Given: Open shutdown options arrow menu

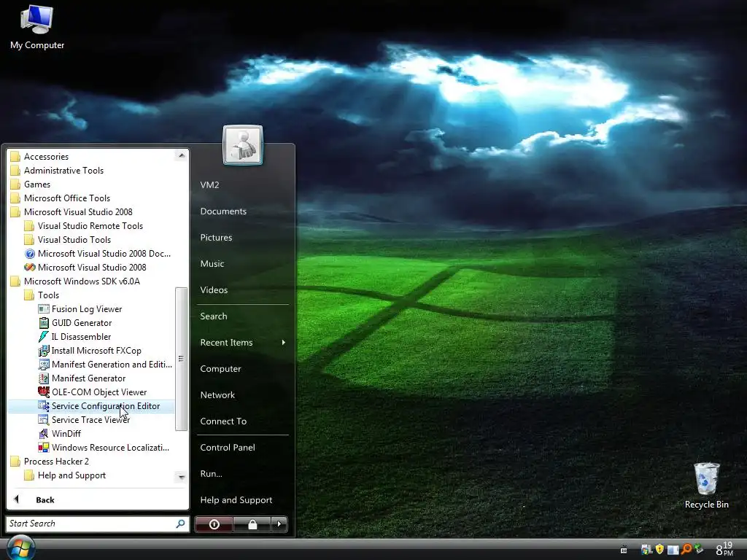Looking at the screenshot, I should (x=279, y=524).
